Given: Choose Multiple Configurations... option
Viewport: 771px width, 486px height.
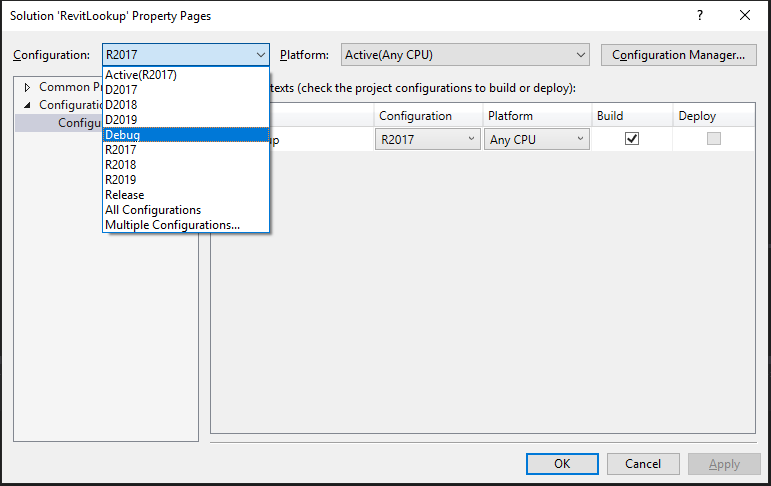Looking at the screenshot, I should [186, 225].
